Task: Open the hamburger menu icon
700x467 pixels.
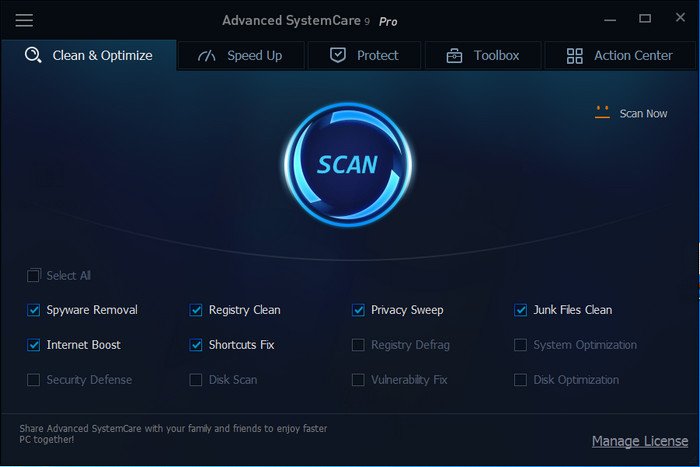Action: pyautogui.click(x=24, y=21)
